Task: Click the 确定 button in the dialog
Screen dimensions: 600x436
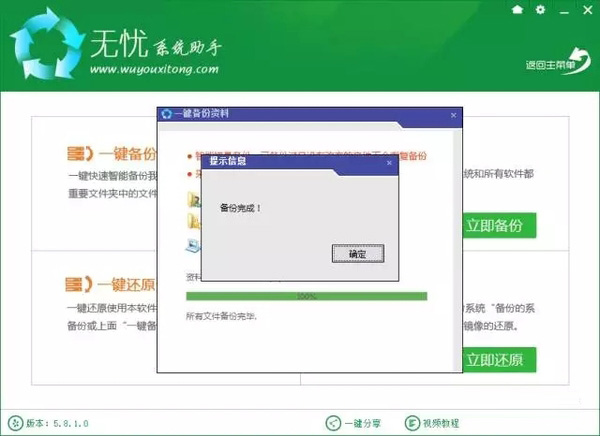Action: [358, 253]
